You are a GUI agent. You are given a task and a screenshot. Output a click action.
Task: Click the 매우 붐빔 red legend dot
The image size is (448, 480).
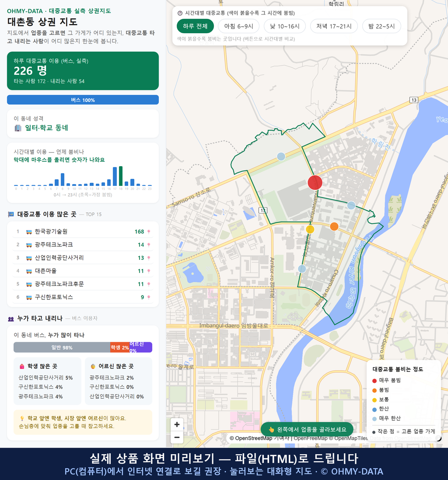(374, 380)
